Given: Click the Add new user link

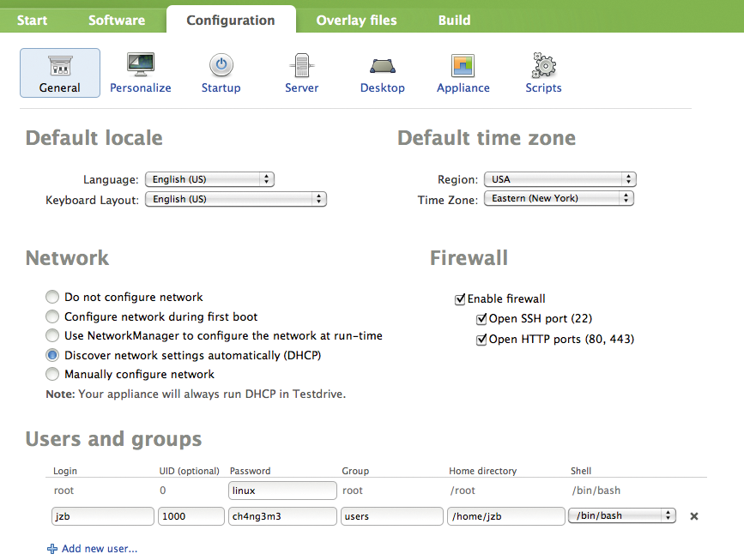Looking at the screenshot, I should pyautogui.click(x=100, y=549).
